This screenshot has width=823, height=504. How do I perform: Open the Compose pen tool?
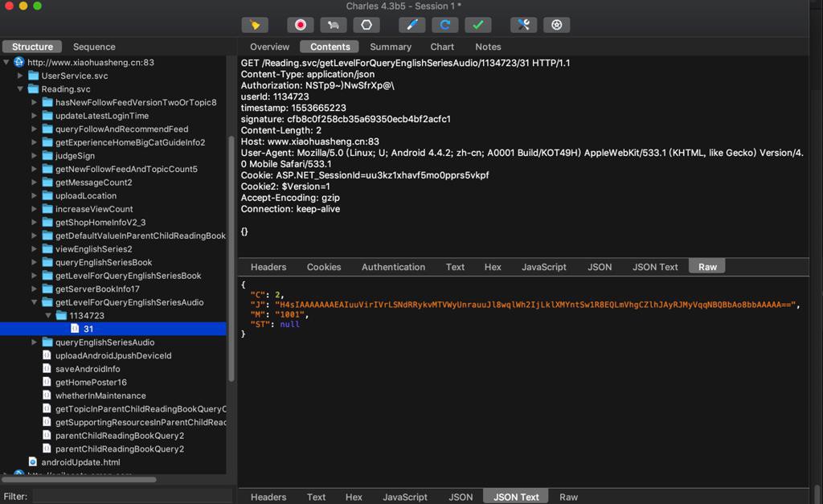tap(411, 25)
